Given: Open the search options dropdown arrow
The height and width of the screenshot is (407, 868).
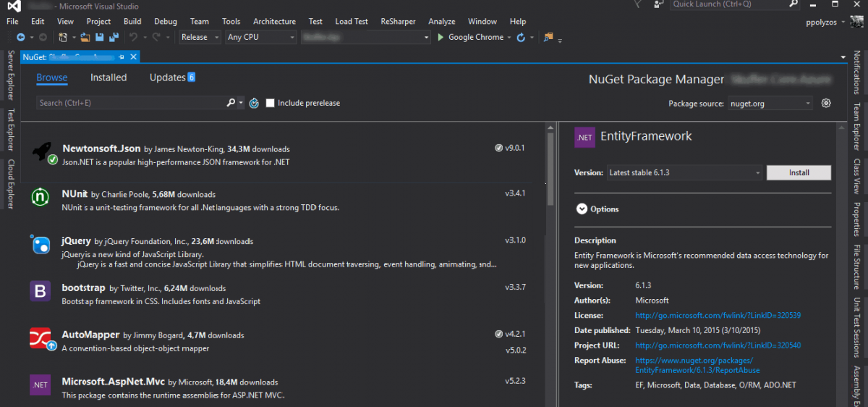Looking at the screenshot, I should pos(241,103).
